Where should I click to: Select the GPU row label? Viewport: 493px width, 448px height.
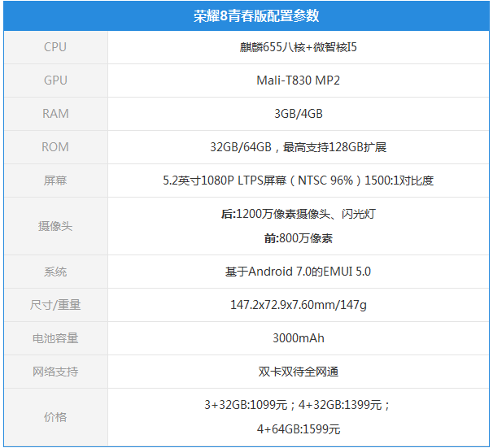click(x=55, y=80)
